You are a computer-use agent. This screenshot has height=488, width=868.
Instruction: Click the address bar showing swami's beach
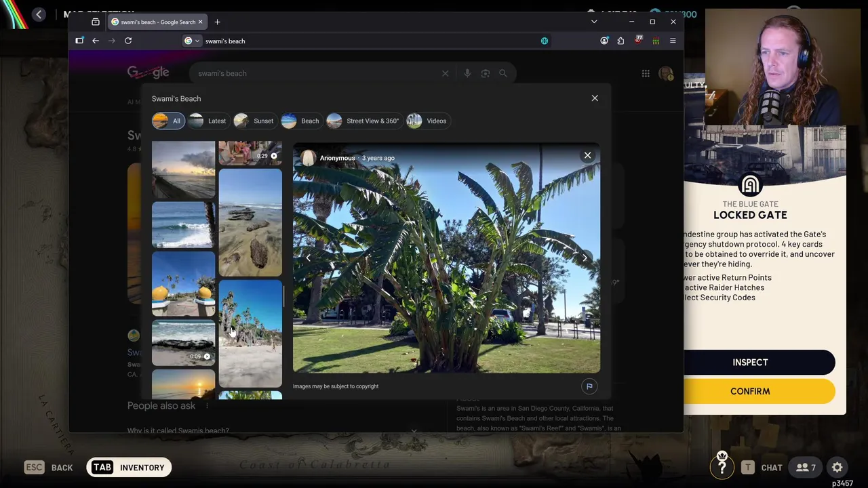[366, 41]
